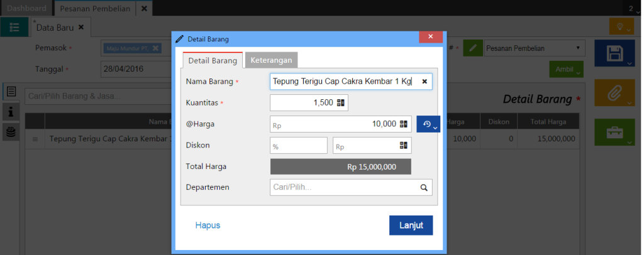Switch to the Keterangan tab
The height and width of the screenshot is (255, 644).
coord(271,60)
